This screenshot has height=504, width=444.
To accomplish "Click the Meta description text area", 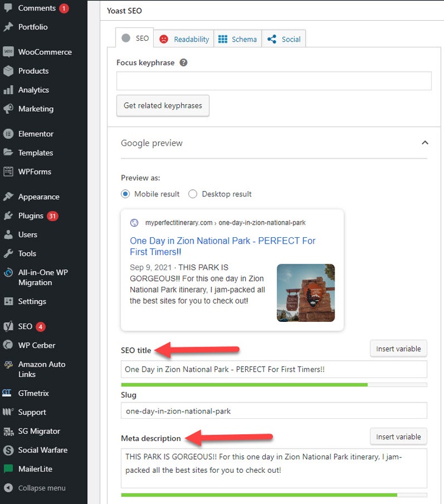I will pos(274,468).
